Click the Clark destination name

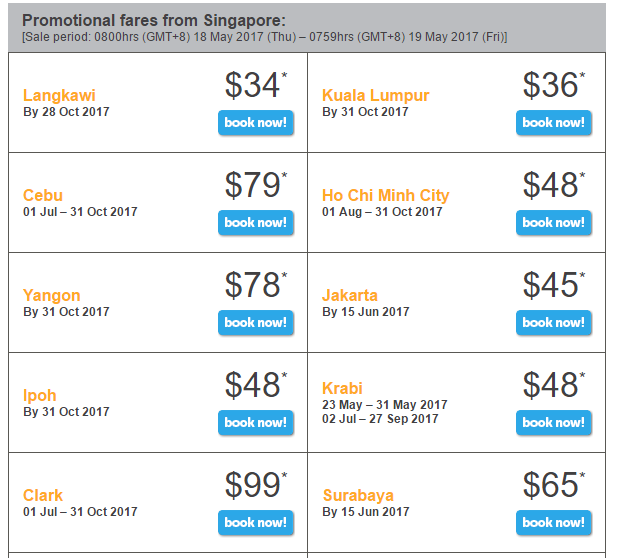point(43,496)
